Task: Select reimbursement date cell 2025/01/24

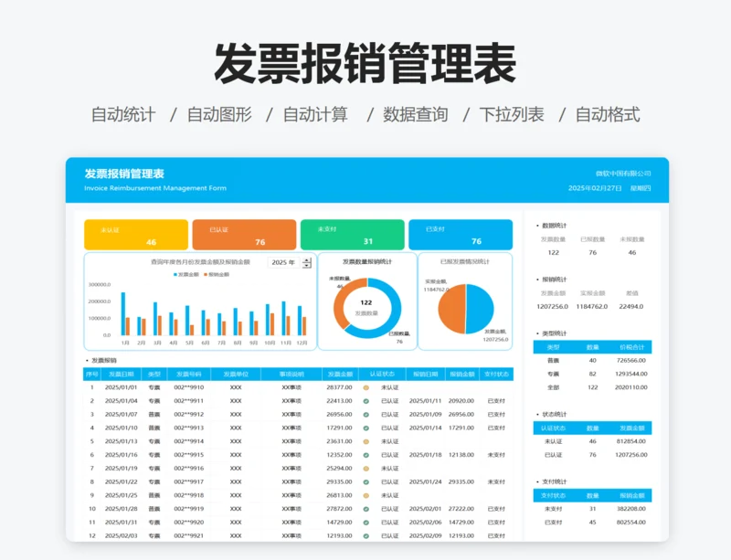Action: 425,482
